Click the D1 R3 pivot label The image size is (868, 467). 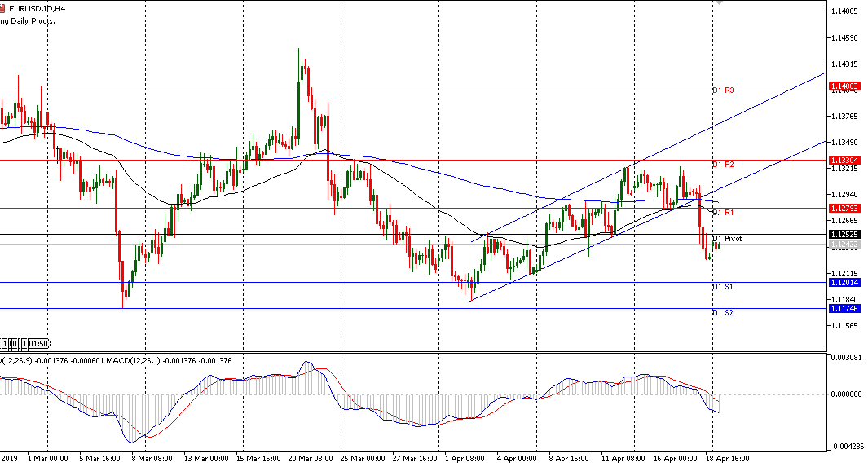[x=723, y=90]
